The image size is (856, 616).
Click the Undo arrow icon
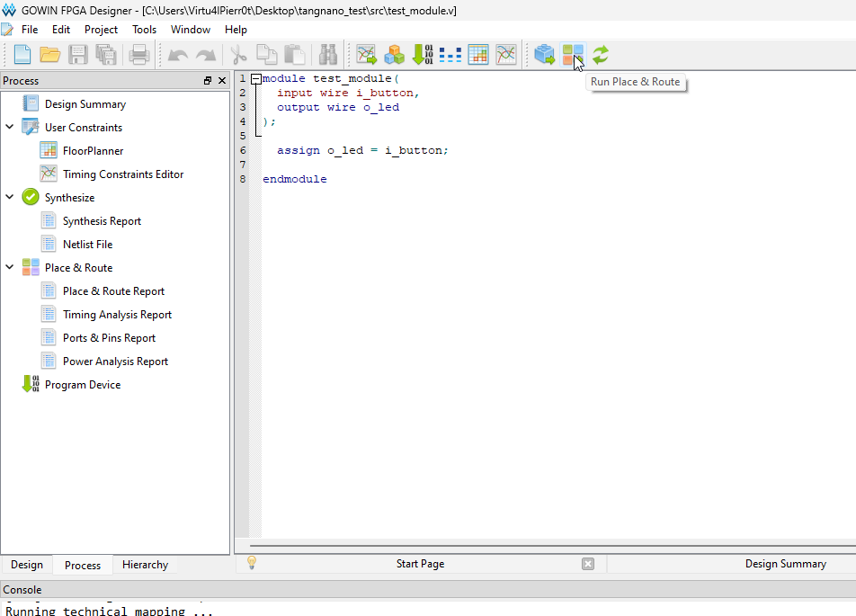[178, 55]
